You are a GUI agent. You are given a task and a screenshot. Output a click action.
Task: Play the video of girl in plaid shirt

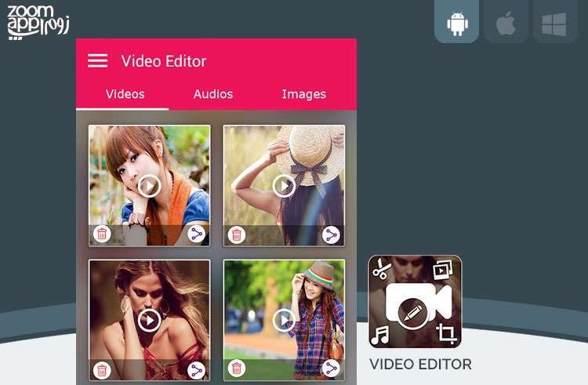pyautogui.click(x=284, y=320)
